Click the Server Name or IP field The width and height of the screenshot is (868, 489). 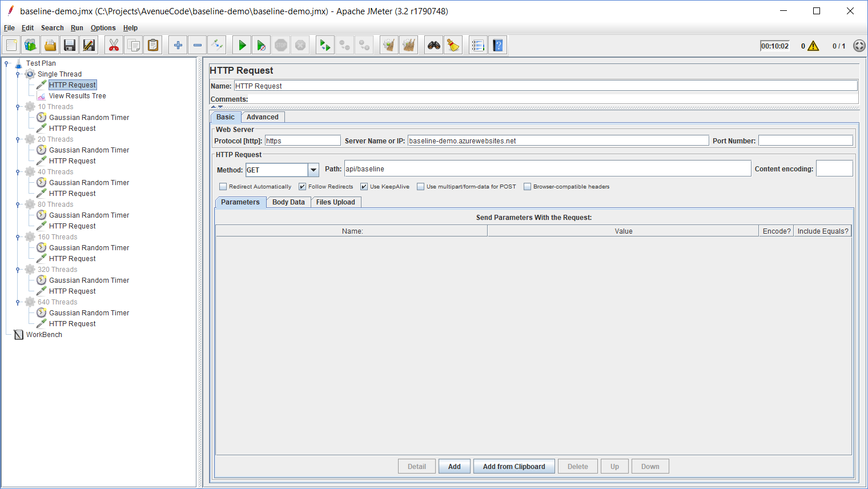pyautogui.click(x=558, y=141)
